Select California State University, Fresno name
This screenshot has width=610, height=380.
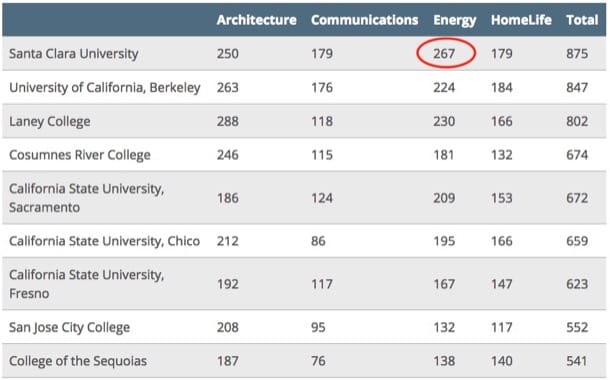(x=86, y=284)
